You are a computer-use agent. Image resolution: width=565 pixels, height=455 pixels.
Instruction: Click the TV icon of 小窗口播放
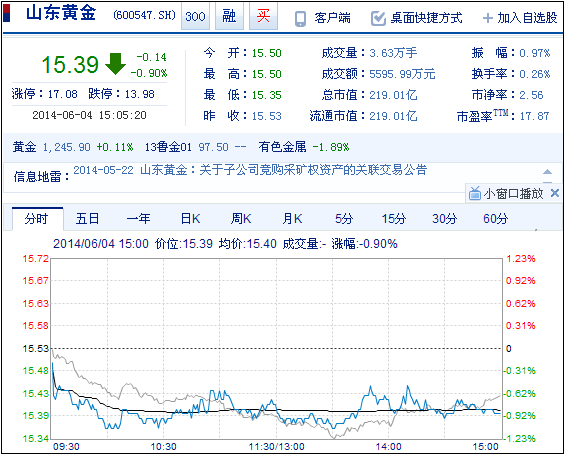click(x=475, y=193)
